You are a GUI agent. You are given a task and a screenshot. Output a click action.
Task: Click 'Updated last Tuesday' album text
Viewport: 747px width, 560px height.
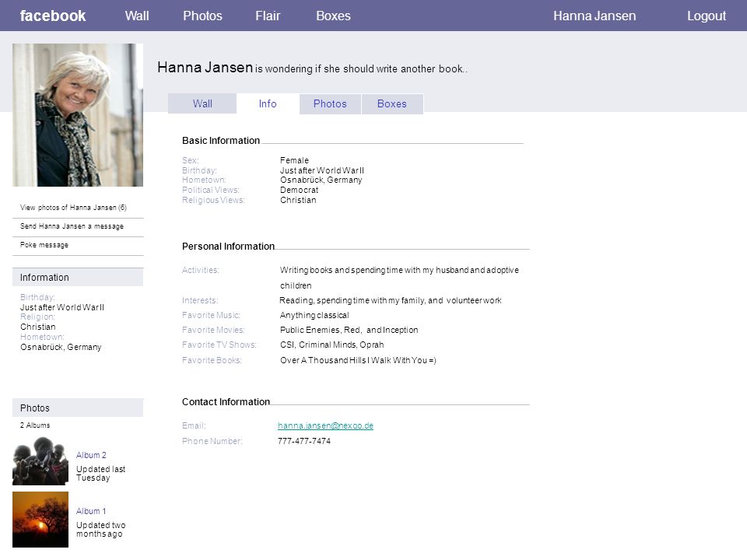tap(100, 474)
